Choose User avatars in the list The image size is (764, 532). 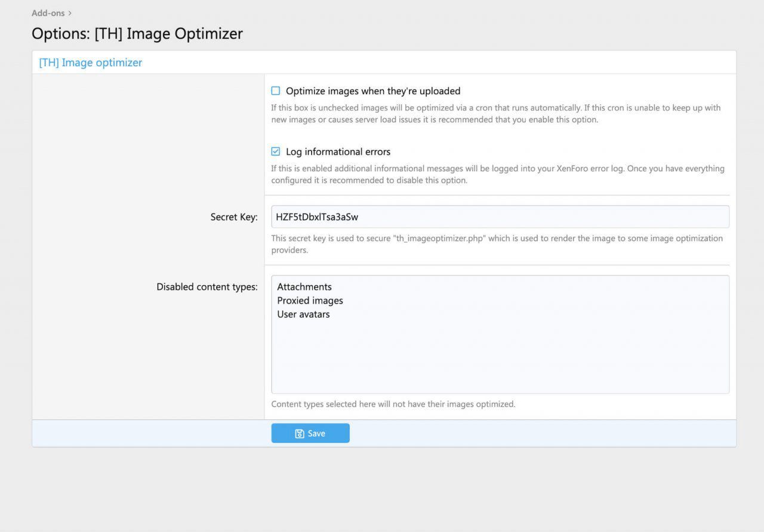[303, 314]
